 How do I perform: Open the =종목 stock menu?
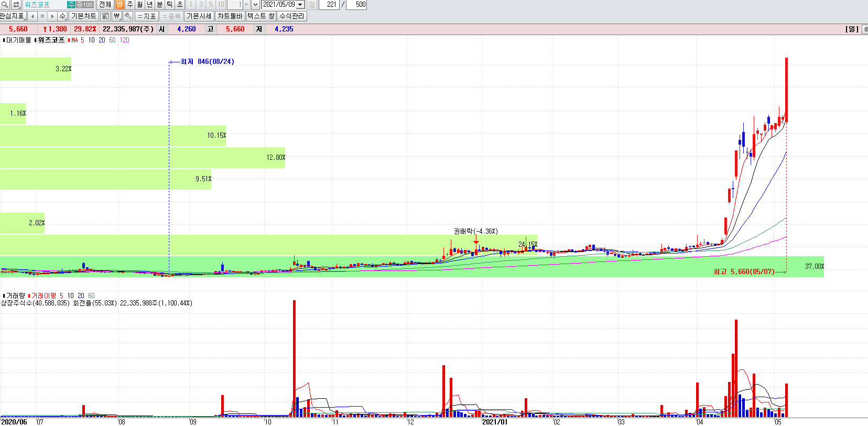[171, 16]
